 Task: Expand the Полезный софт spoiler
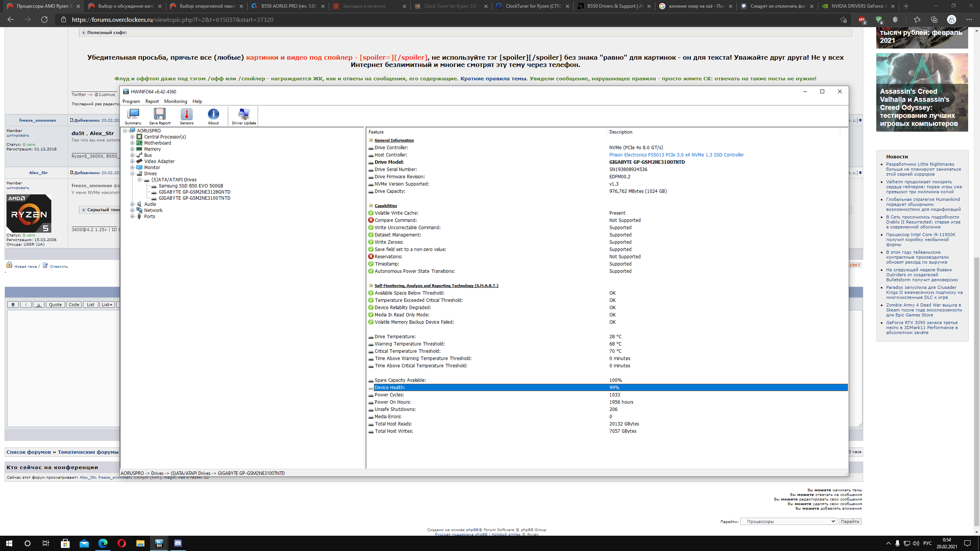[x=83, y=33]
